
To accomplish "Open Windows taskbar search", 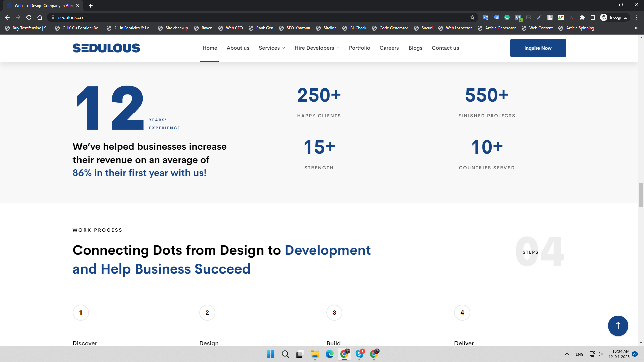I will (285, 354).
